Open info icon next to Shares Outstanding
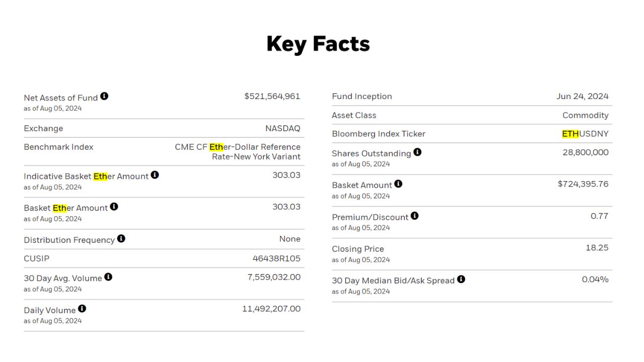644x362 pixels. click(418, 152)
